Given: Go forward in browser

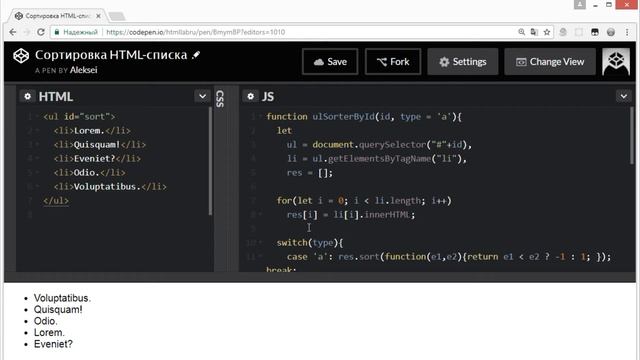Looking at the screenshot, I should [27, 32].
